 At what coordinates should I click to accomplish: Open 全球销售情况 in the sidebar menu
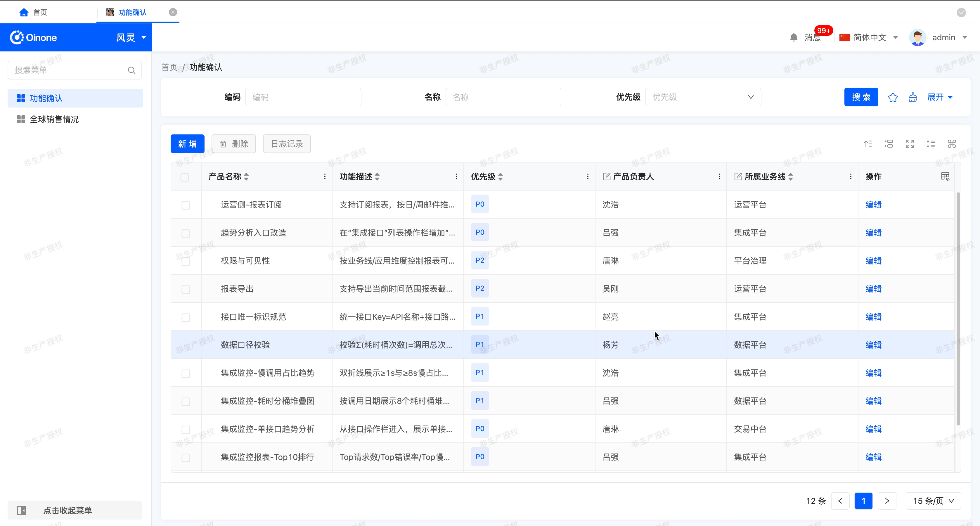(54, 119)
